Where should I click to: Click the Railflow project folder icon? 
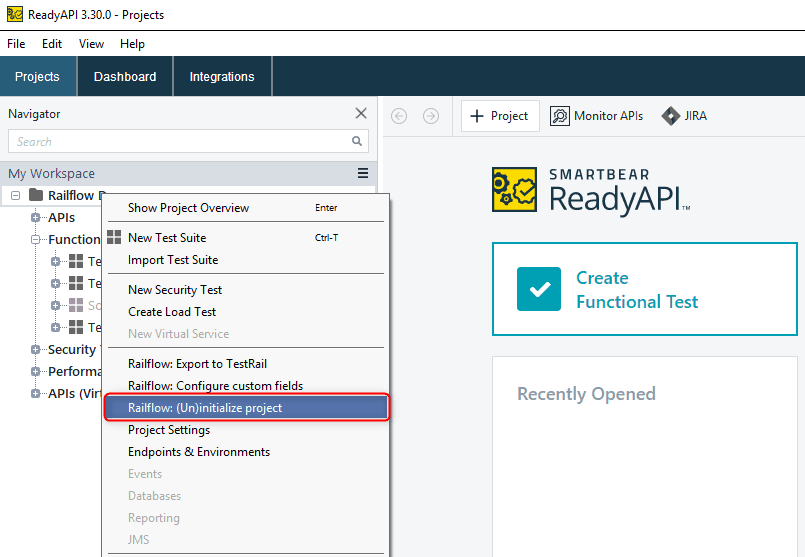coord(36,195)
